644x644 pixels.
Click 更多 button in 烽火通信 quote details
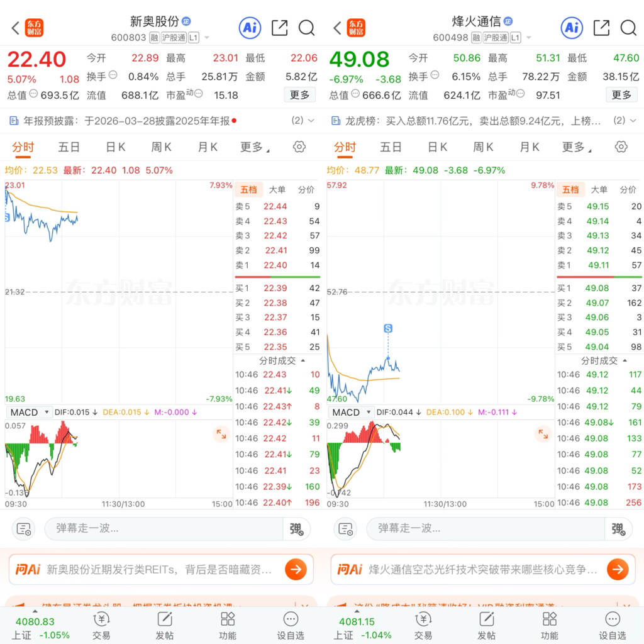pyautogui.click(x=622, y=95)
